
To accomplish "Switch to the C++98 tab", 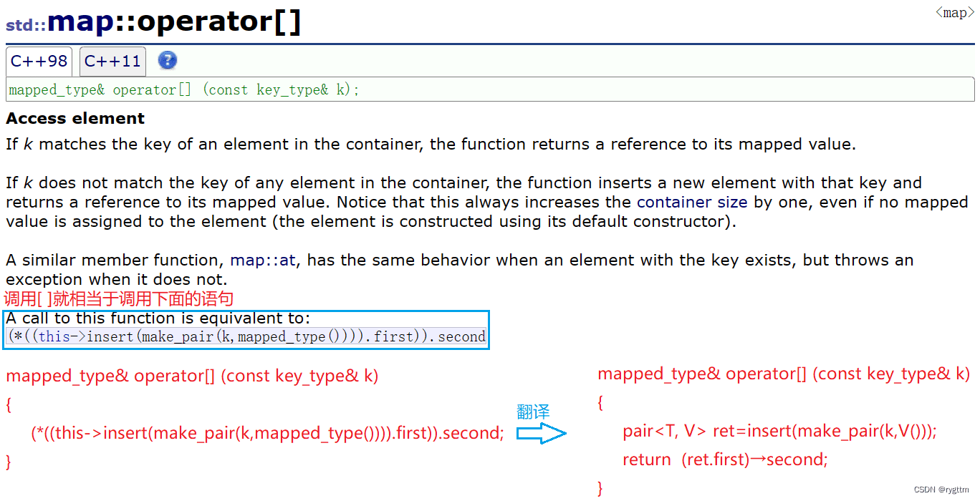I will coord(39,62).
